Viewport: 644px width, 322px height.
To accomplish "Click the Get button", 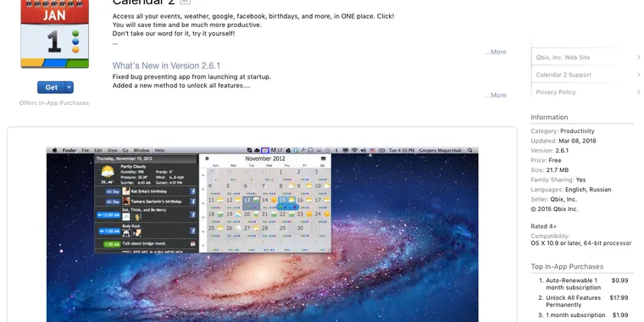I will (x=52, y=87).
